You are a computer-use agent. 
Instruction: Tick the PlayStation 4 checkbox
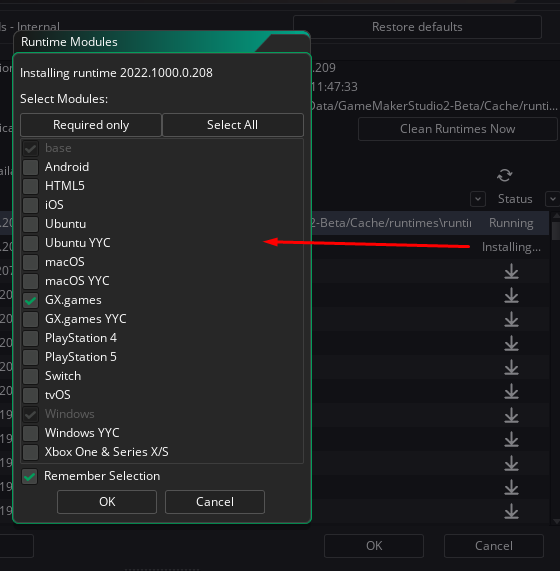(x=31, y=338)
